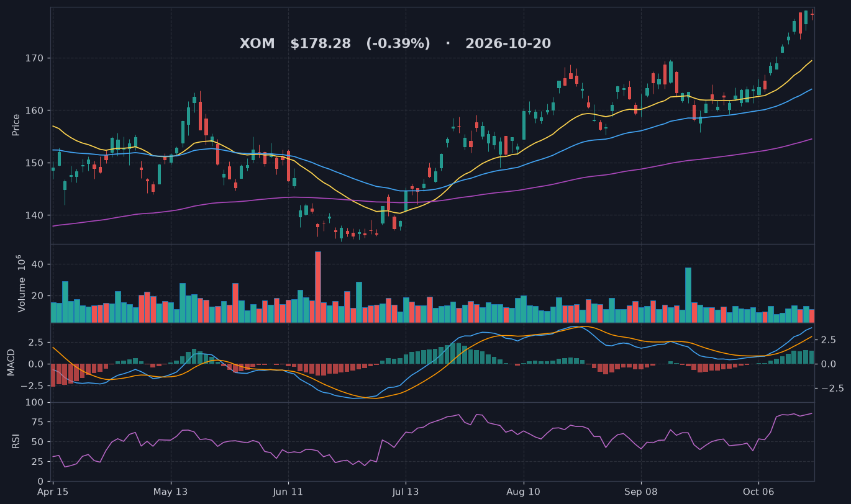Click the 40 volume tick label
The image size is (851, 504).
(x=38, y=264)
